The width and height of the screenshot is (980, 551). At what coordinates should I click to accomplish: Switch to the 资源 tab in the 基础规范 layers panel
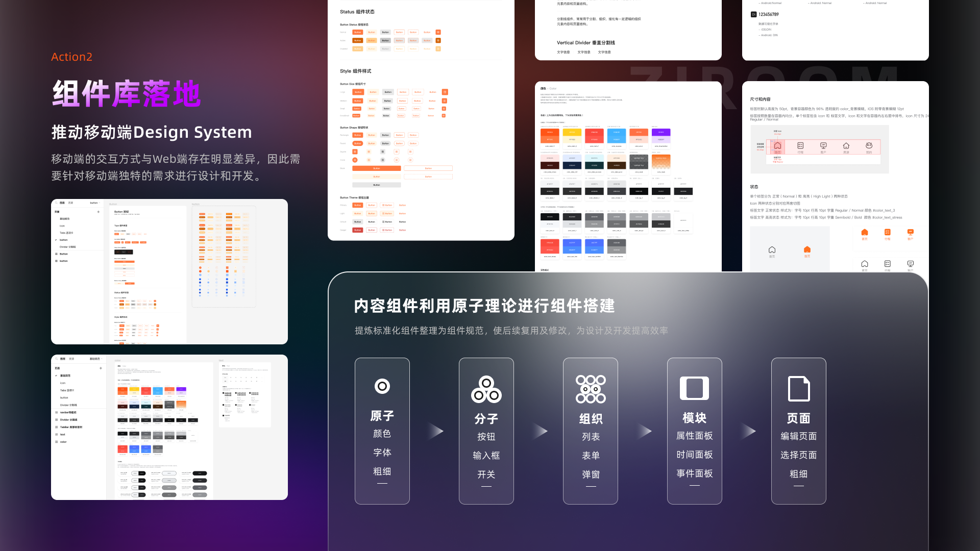pos(71,359)
